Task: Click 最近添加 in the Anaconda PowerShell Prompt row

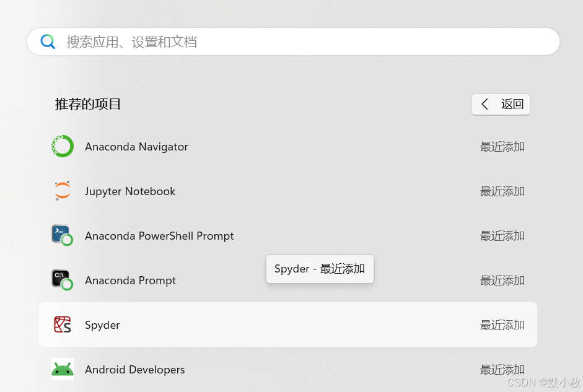Action: tap(502, 236)
